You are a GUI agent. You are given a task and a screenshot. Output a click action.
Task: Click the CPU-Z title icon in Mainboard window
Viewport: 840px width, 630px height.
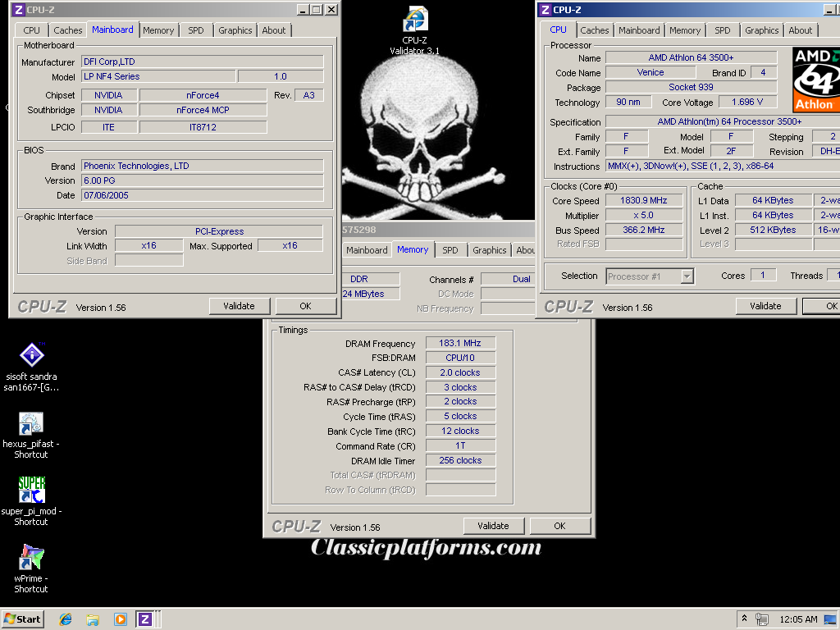[x=18, y=10]
